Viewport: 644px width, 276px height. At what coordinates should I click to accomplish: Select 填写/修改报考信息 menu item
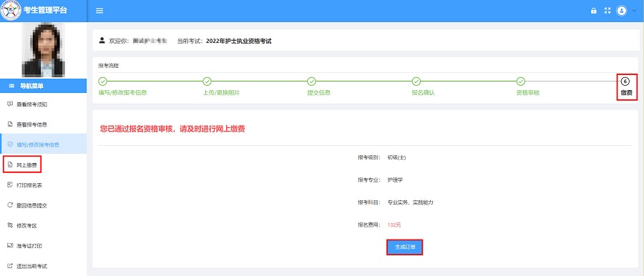(43, 144)
